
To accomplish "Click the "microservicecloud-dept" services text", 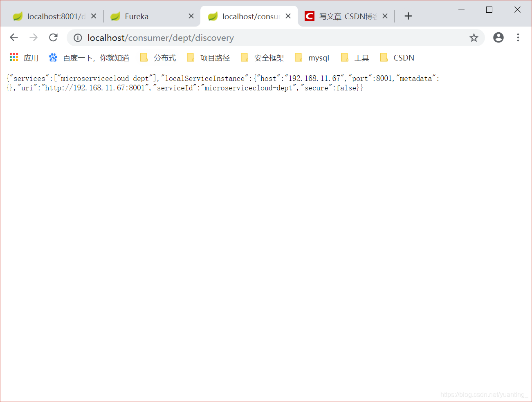I will pyautogui.click(x=105, y=79).
